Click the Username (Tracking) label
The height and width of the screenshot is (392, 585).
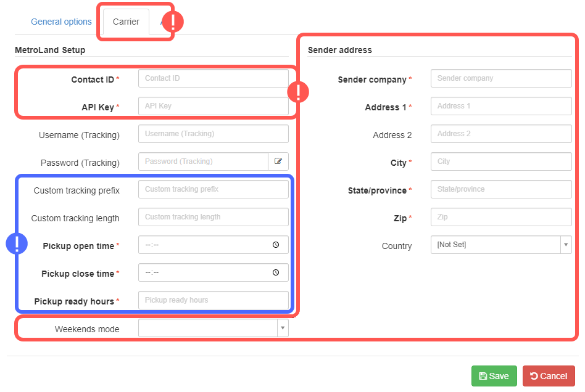pyautogui.click(x=79, y=135)
